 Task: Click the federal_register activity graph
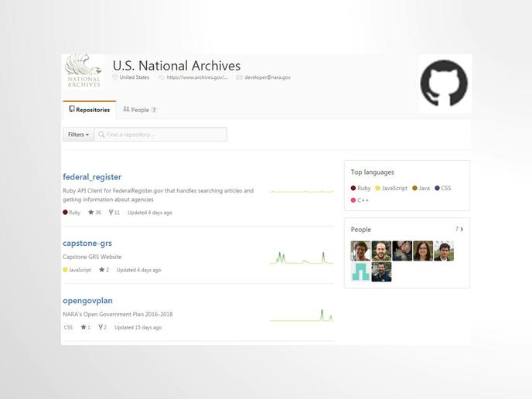pos(302,192)
